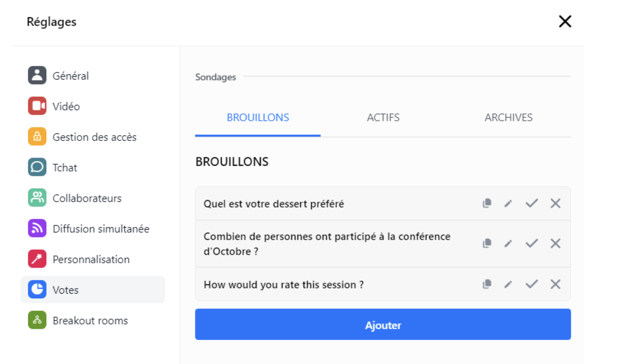The image size is (621, 364).
Task: Activate the conférence d'Octobre poll
Action: point(532,243)
